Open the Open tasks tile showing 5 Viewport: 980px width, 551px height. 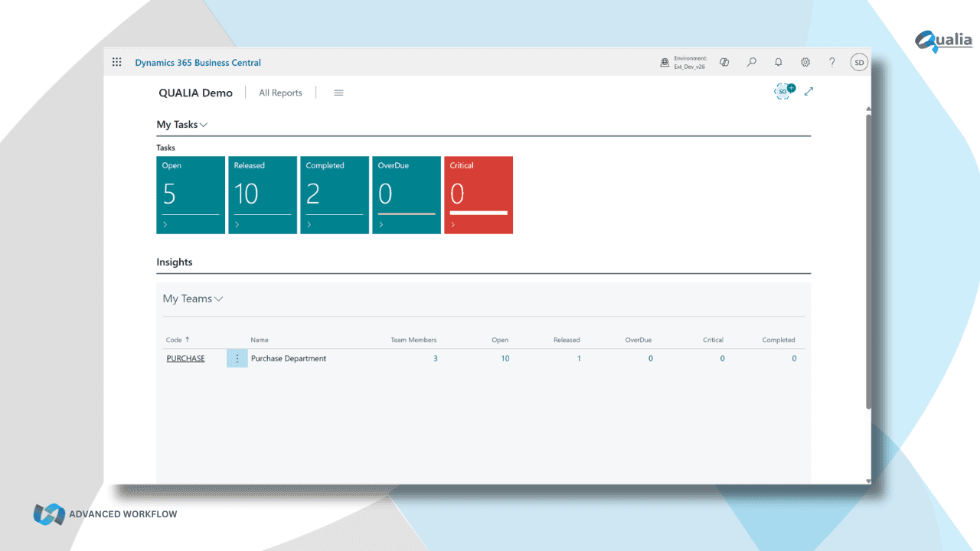click(191, 195)
